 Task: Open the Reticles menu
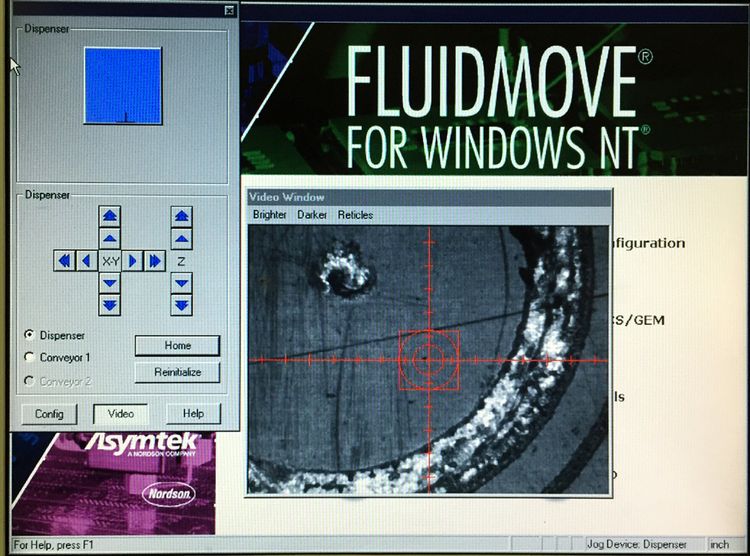click(355, 215)
